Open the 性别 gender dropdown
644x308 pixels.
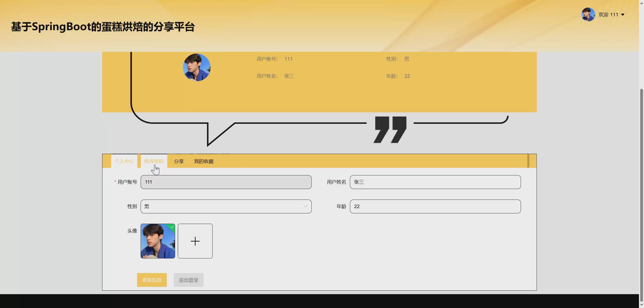point(226,206)
